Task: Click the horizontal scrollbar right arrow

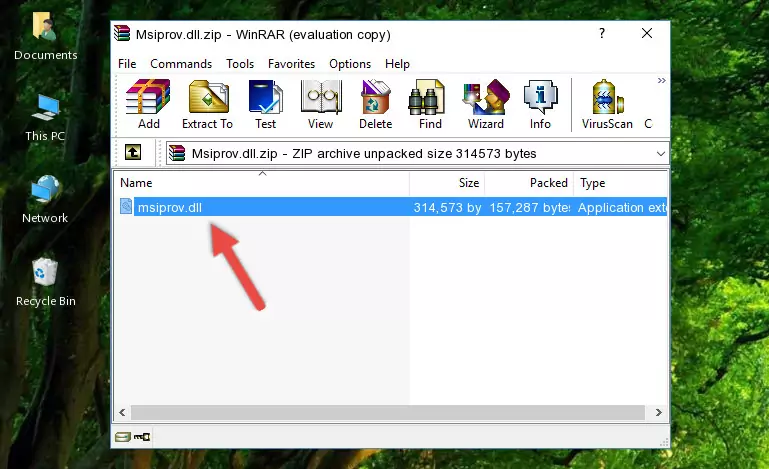Action: (x=659, y=413)
